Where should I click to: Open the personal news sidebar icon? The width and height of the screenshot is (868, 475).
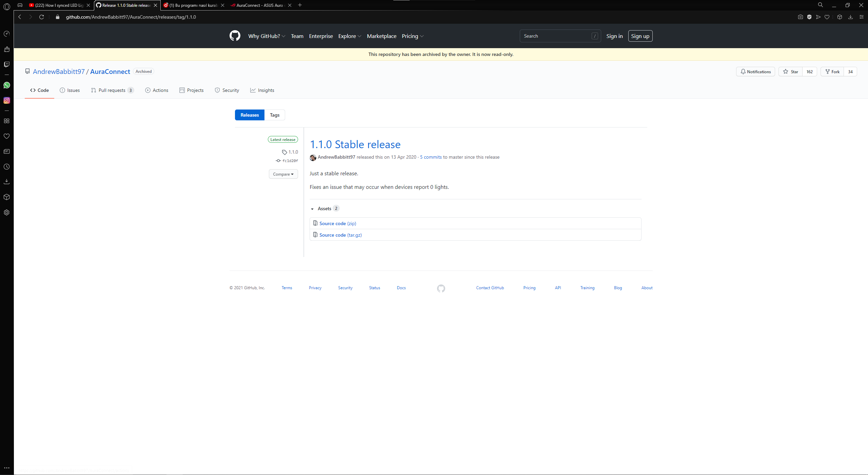7,151
